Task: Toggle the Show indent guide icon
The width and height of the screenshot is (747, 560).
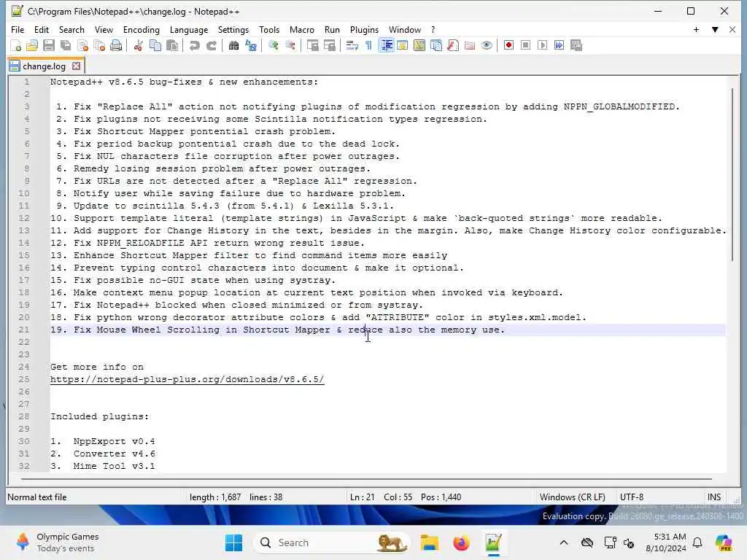Action: (385, 46)
